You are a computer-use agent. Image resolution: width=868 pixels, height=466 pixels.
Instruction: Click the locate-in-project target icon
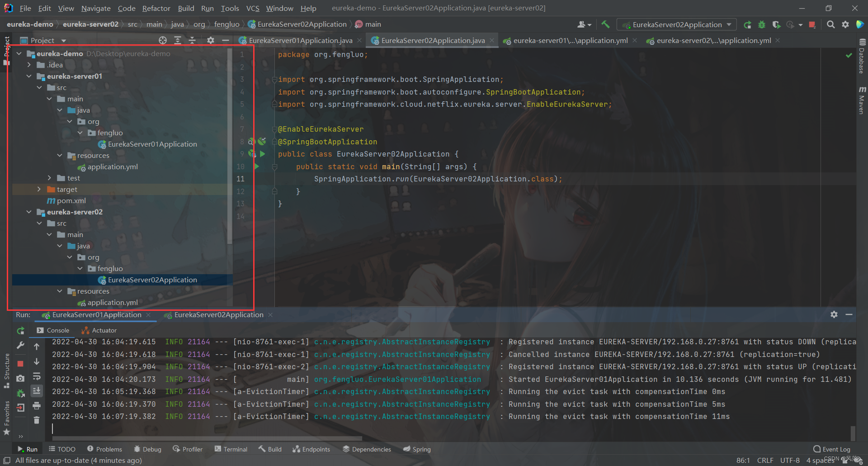pos(163,40)
